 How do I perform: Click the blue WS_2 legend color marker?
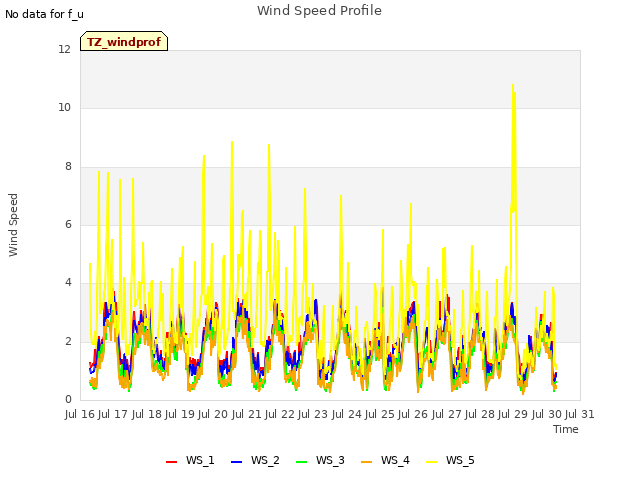(x=237, y=462)
